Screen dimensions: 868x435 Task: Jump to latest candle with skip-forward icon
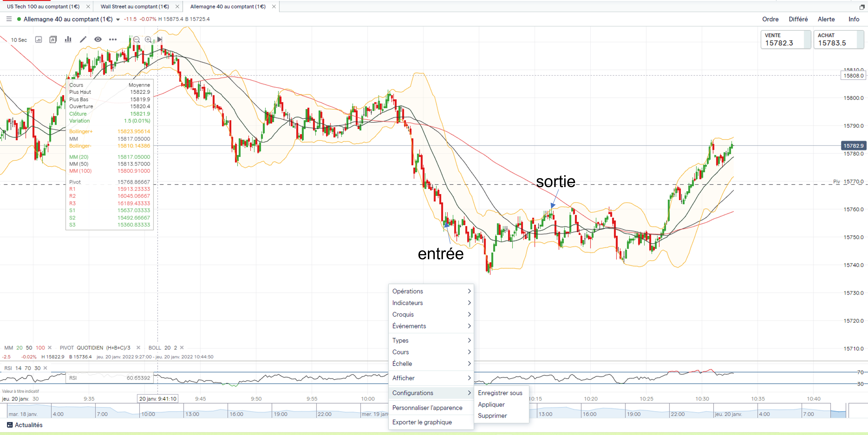(160, 40)
